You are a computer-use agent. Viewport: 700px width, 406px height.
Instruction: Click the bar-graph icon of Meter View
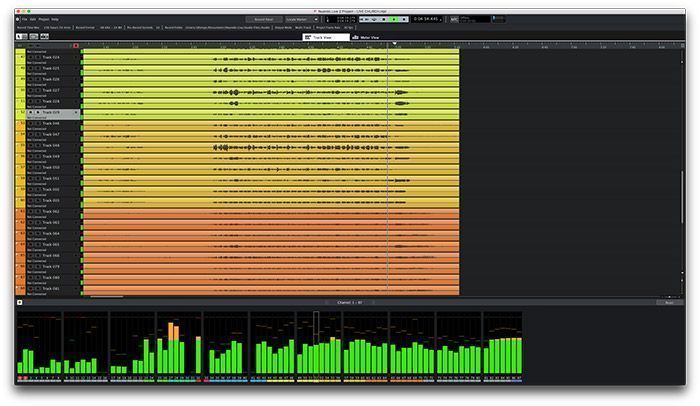(x=355, y=37)
